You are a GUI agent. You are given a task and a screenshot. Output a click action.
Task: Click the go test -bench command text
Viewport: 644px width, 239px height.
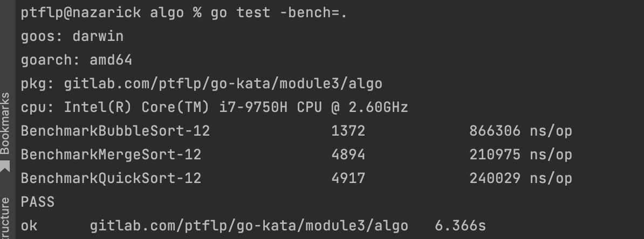click(x=278, y=12)
